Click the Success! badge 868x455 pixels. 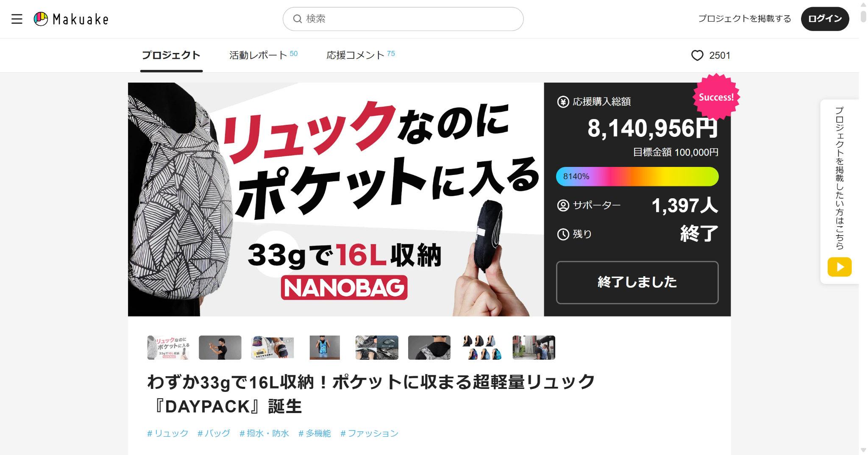(x=716, y=97)
